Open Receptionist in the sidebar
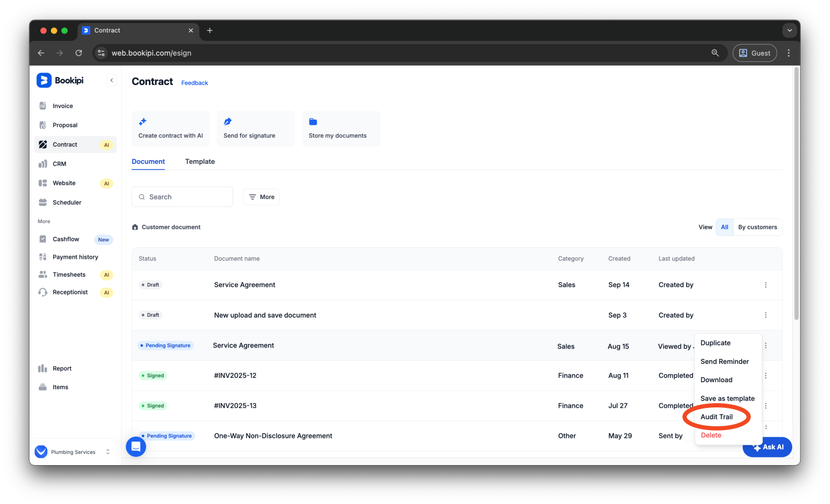830x504 pixels. click(70, 292)
